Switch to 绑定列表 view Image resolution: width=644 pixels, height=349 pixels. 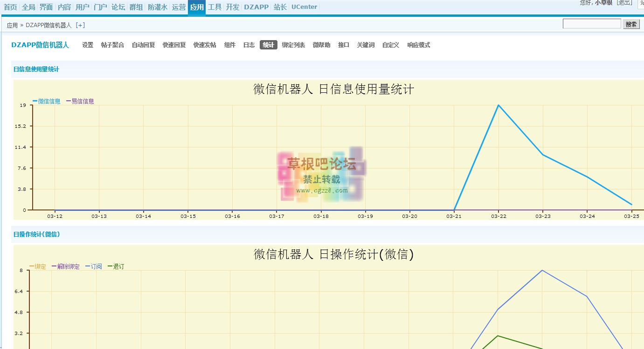[294, 45]
